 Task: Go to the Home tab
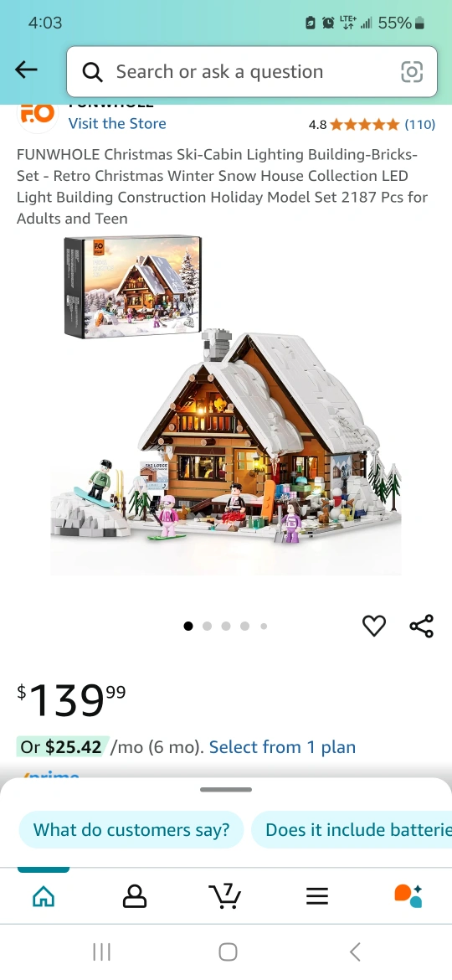click(x=44, y=896)
